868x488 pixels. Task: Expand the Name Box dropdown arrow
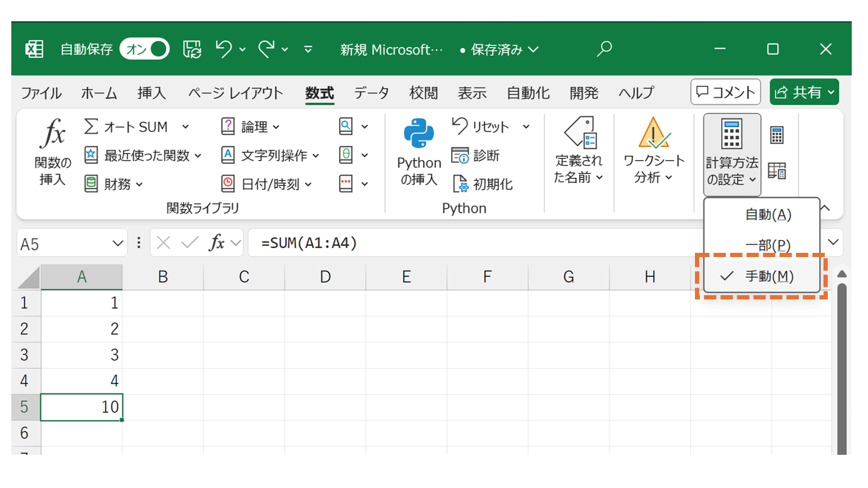(118, 244)
